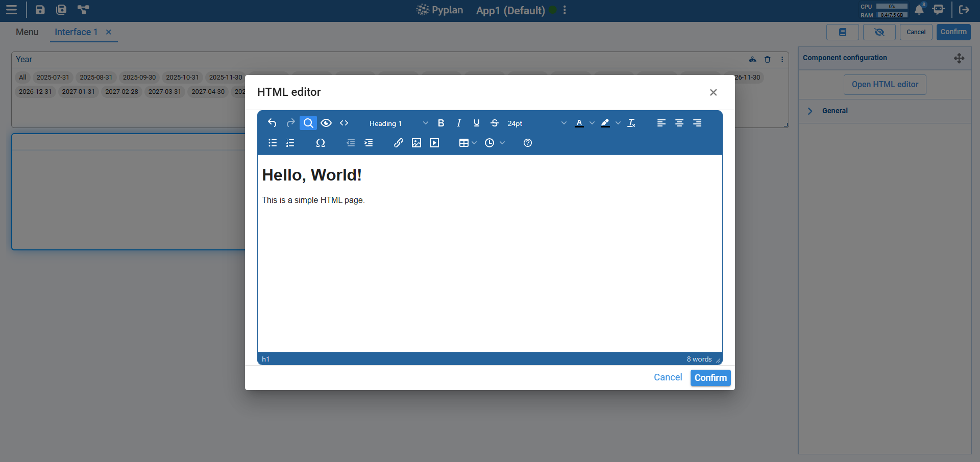Open the table insert dropdown
Image resolution: width=980 pixels, height=462 pixels.
coord(467,143)
